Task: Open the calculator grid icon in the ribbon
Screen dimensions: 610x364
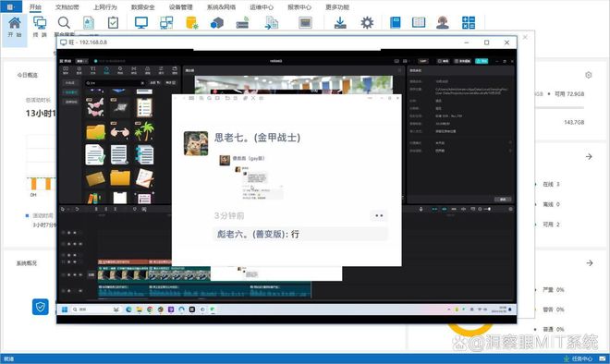Action: tap(469, 23)
